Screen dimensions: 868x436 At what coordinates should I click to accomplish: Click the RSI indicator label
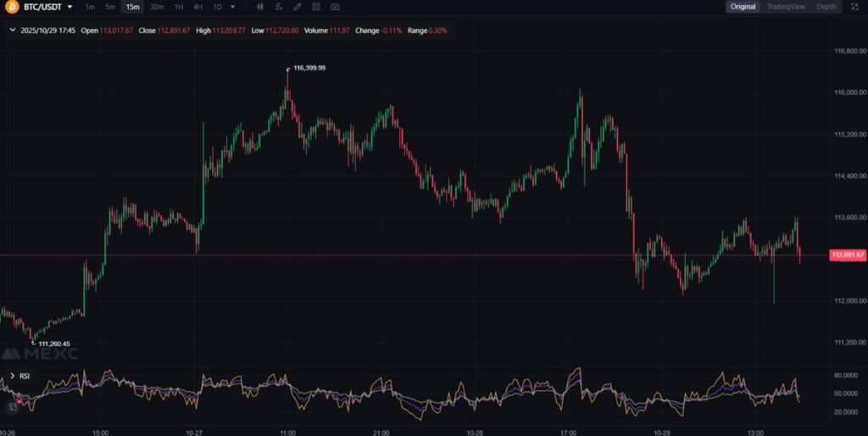tap(25, 376)
